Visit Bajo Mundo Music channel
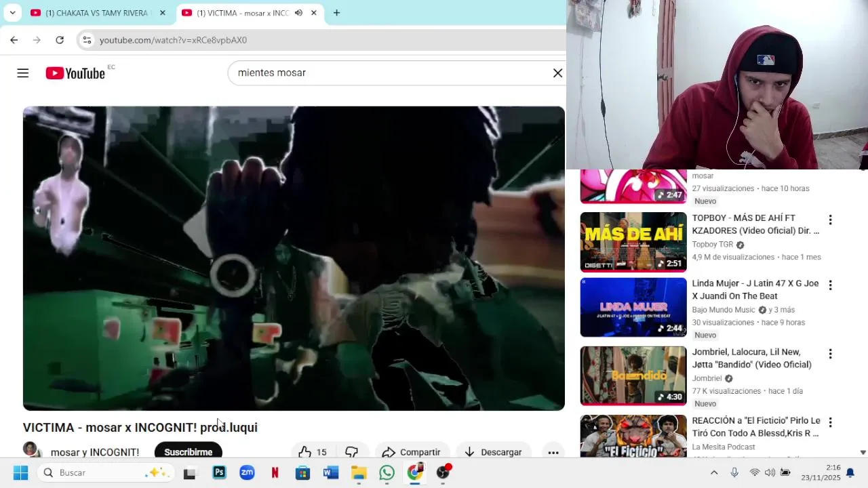Image resolution: width=868 pixels, height=488 pixels. [723, 310]
